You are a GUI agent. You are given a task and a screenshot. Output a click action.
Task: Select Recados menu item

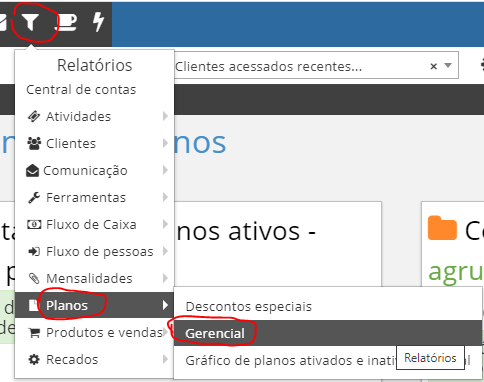pos(94,359)
